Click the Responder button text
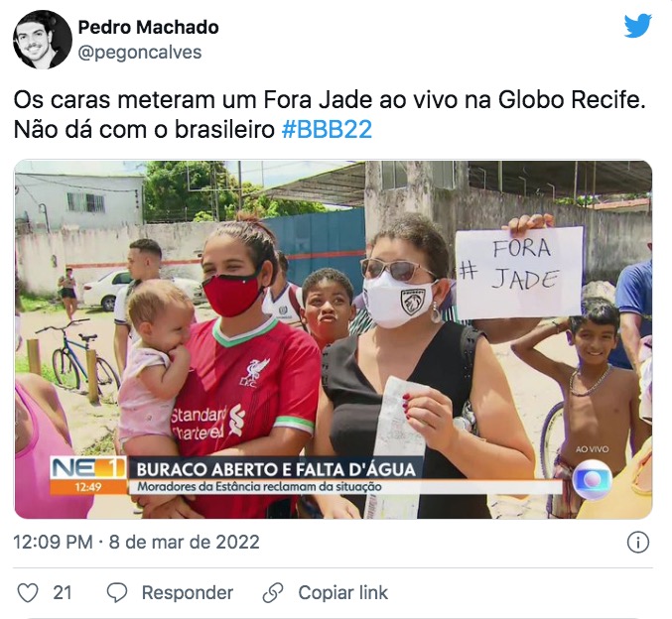 tap(188, 593)
